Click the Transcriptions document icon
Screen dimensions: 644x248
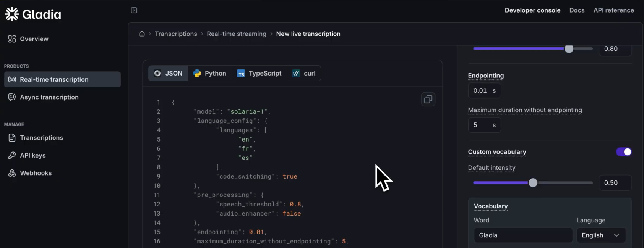click(x=12, y=138)
